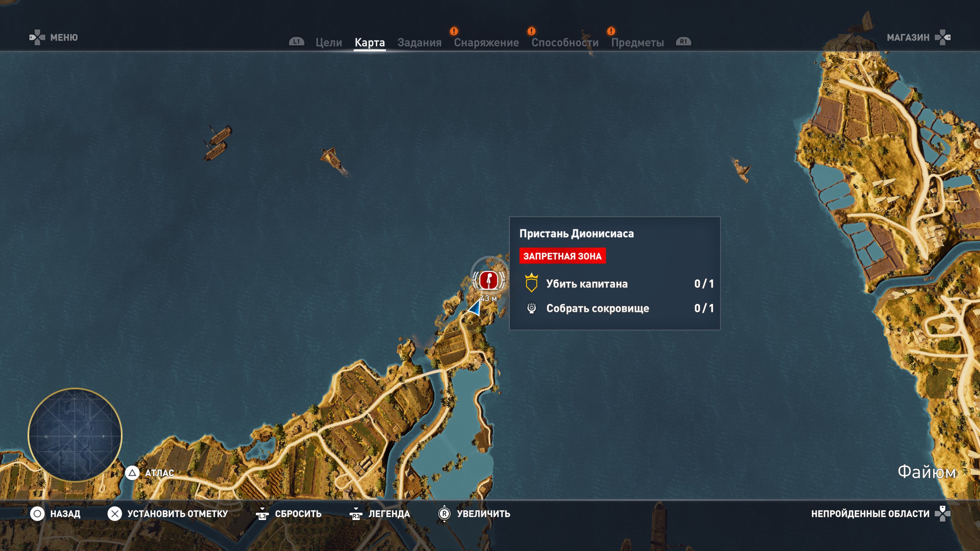Open the circular atlas minimap
The height and width of the screenshot is (551, 980).
click(75, 435)
